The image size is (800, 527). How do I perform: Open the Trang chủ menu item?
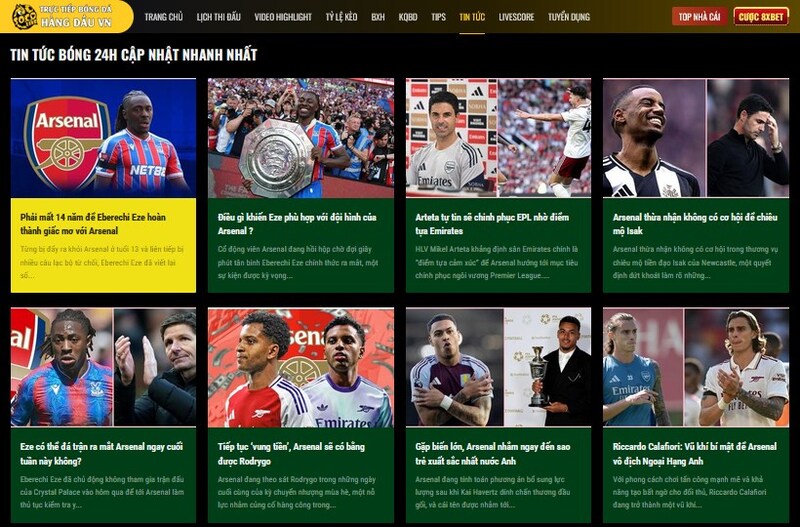(163, 17)
